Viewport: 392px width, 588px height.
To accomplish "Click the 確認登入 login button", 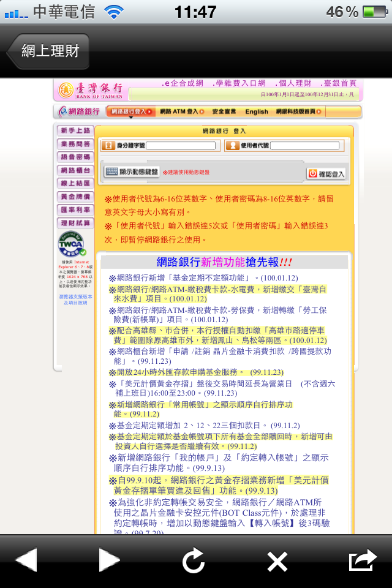I will click(x=326, y=173).
